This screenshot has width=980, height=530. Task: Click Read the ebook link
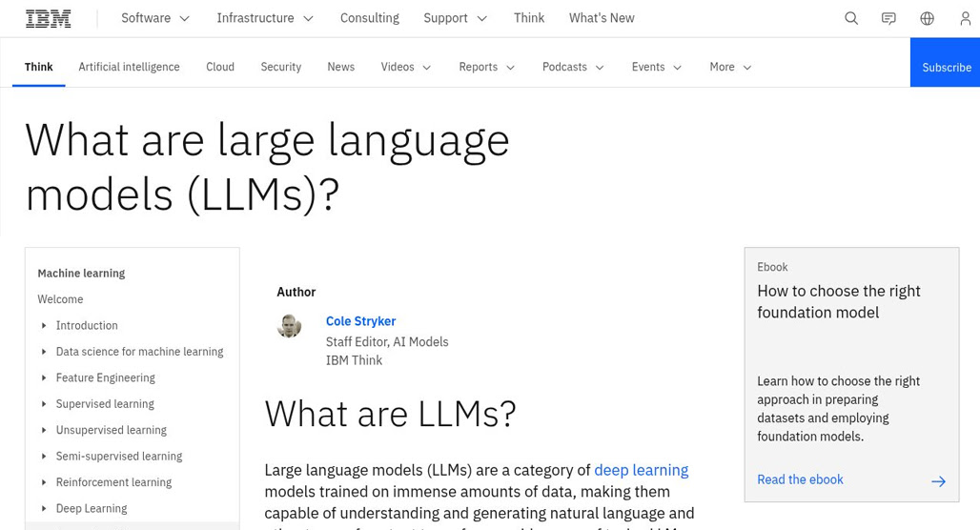[x=800, y=479]
